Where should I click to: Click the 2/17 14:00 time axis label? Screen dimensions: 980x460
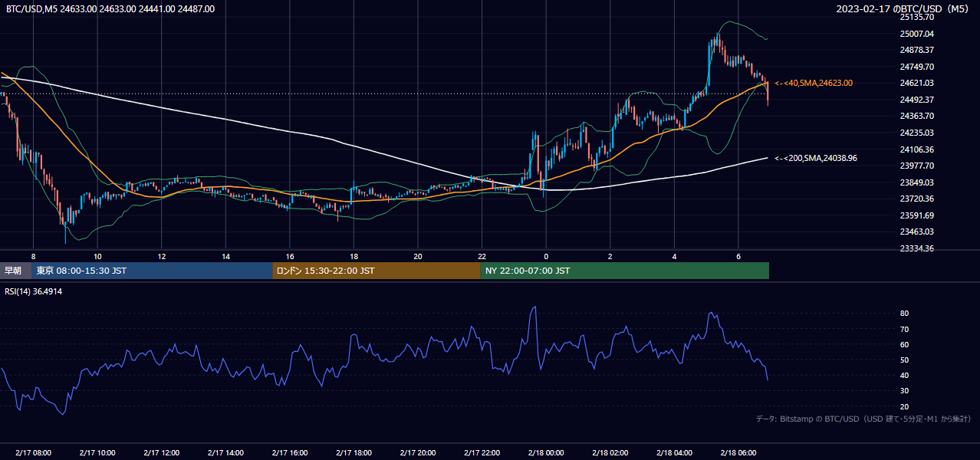225,453
